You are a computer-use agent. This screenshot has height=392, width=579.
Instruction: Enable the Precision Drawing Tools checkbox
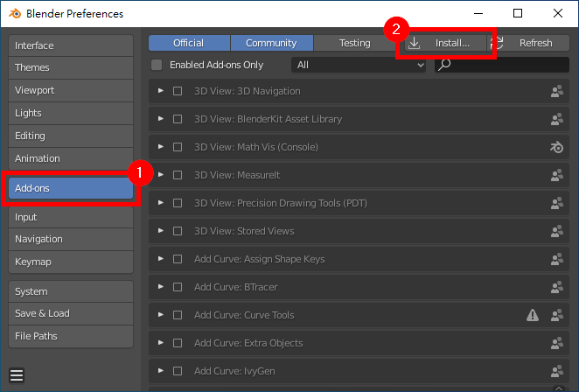[x=178, y=203]
